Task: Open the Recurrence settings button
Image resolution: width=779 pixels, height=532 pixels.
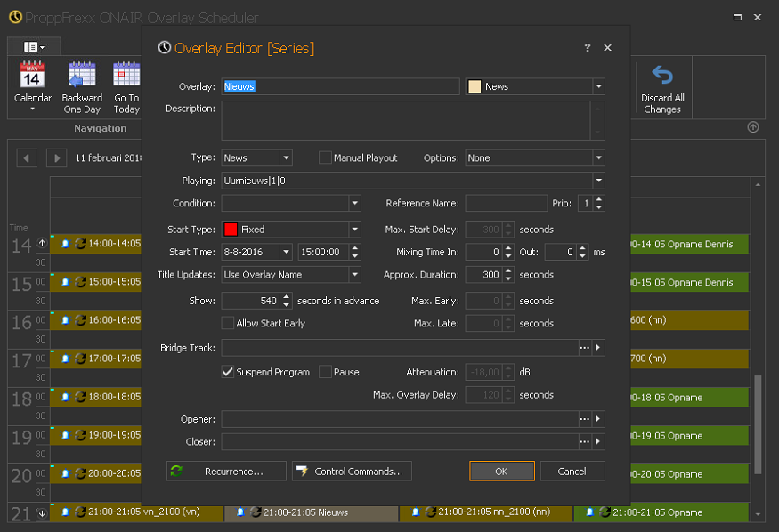Action: tap(226, 471)
